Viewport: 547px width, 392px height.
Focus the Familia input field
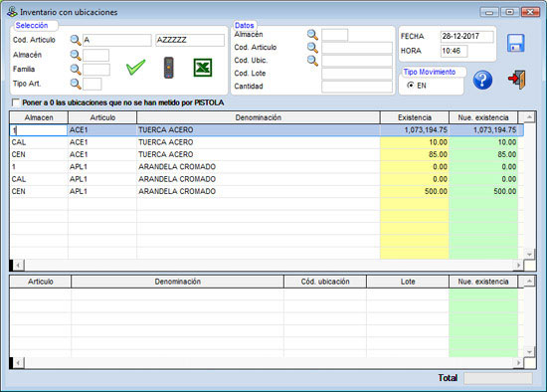(x=96, y=70)
